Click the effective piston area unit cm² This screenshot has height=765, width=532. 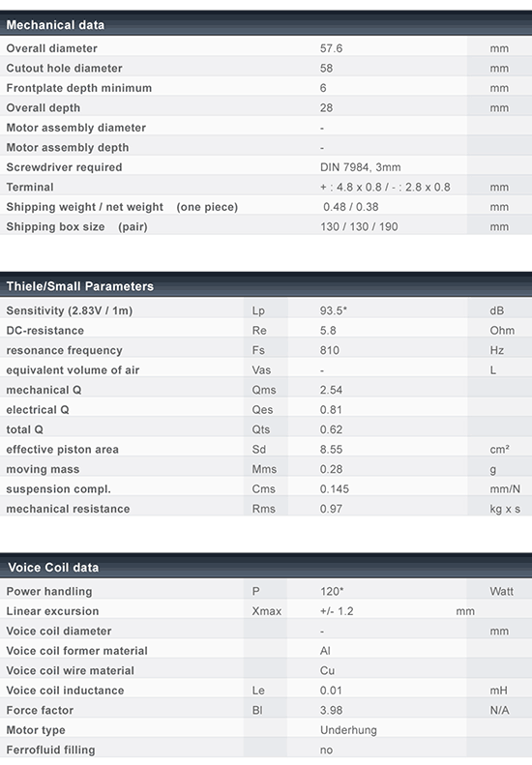(x=500, y=450)
